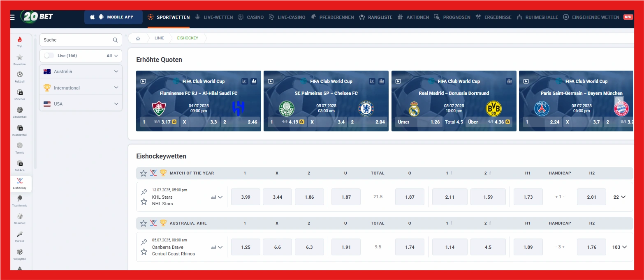Expand the International category
644x280 pixels.
tap(81, 87)
